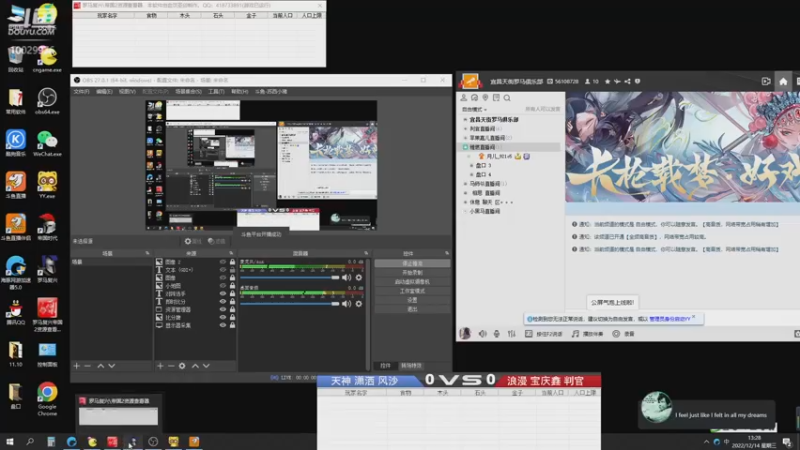Click Windows Start button
The image size is (800, 450).
coord(10,441)
